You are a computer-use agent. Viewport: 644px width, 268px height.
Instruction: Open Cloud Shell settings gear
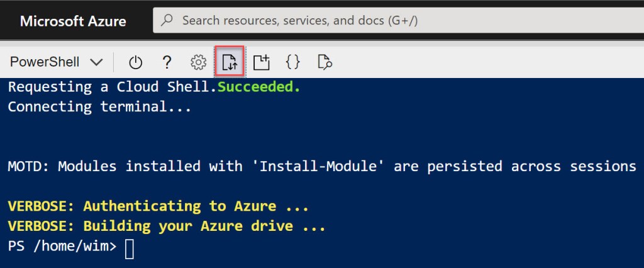coord(198,62)
